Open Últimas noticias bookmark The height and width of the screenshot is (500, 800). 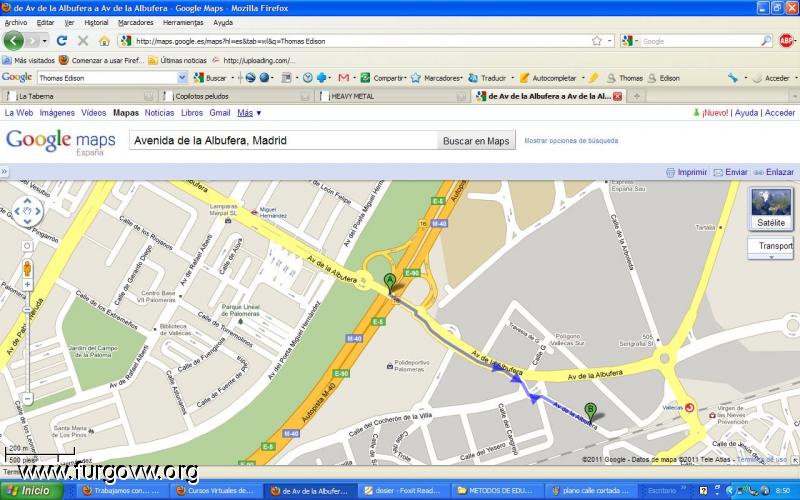[177, 60]
